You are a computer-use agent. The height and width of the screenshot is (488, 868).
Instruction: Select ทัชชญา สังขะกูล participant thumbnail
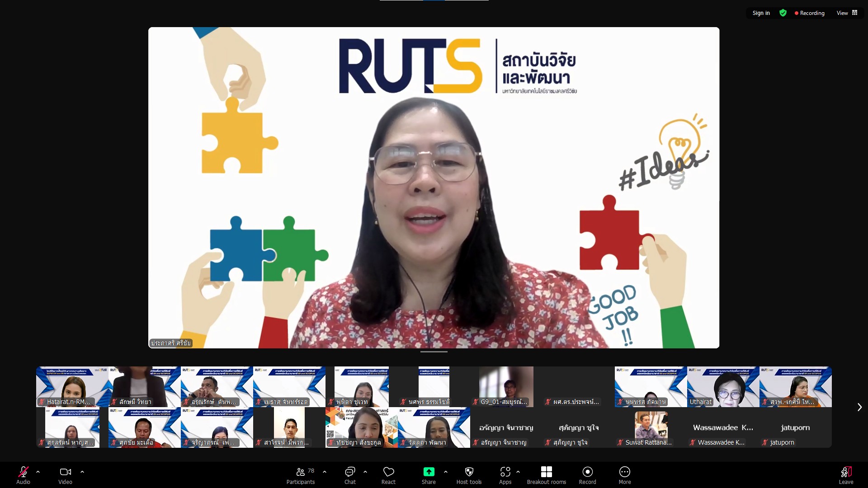point(362,427)
